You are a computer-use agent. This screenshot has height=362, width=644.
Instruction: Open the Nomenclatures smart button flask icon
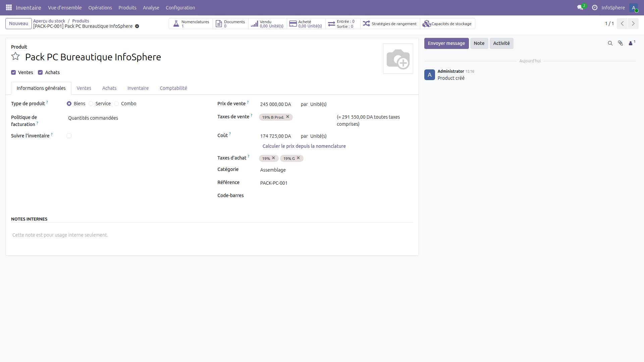(176, 23)
